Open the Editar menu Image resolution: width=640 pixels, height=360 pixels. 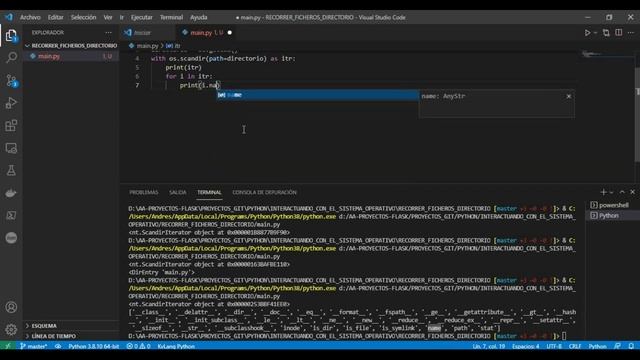56,18
